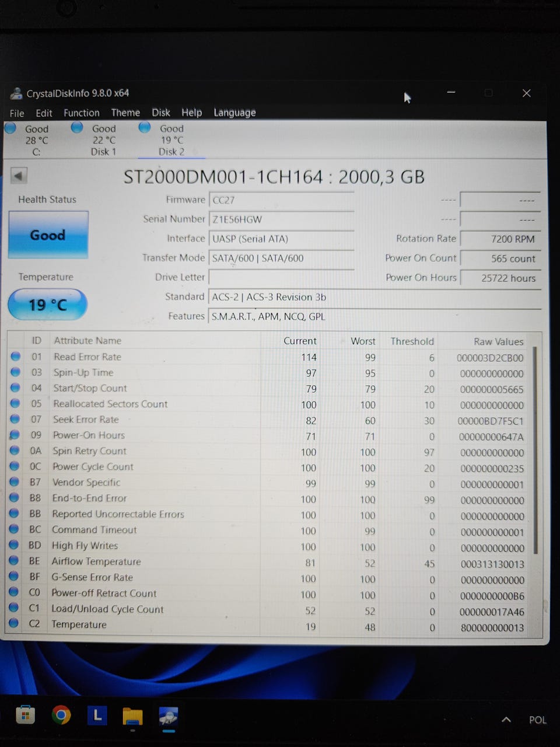Select raw value 000313130013
Viewport: 560px width, 747px height.
pyautogui.click(x=492, y=564)
